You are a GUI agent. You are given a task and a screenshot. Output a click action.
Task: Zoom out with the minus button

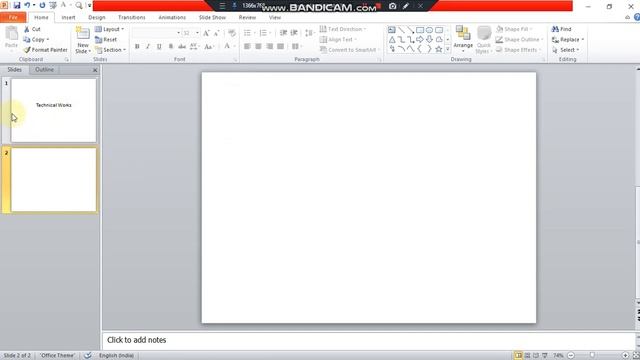571,356
